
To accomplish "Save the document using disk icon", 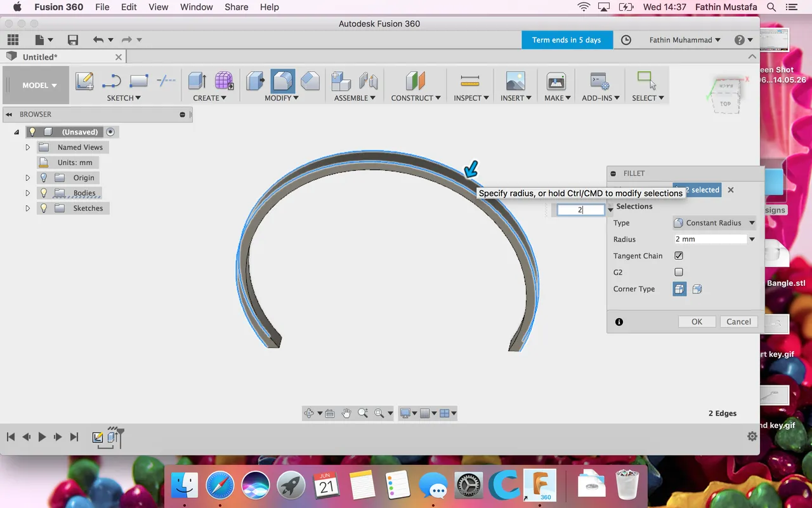I will 73,40.
